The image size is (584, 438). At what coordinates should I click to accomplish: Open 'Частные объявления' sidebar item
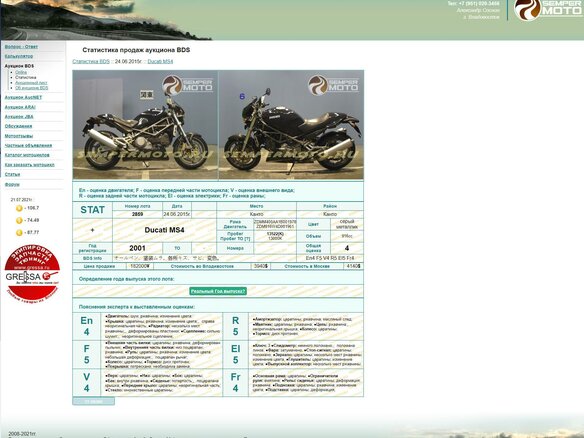tap(28, 145)
